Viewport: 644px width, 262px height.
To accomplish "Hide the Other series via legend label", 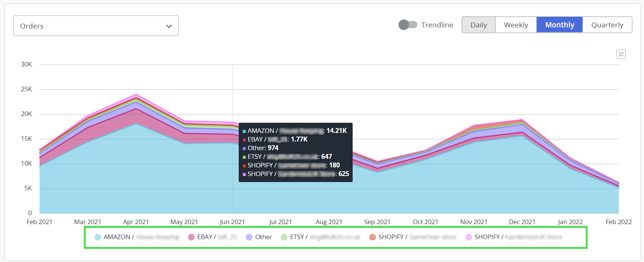I will coord(264,237).
